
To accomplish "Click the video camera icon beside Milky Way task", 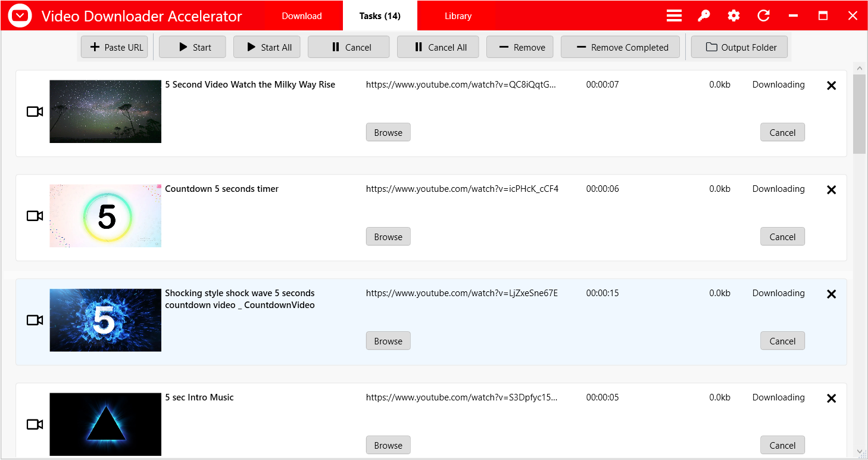I will coord(35,111).
